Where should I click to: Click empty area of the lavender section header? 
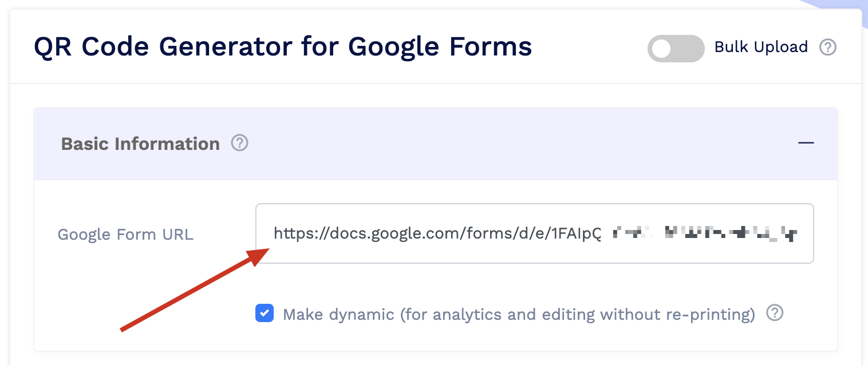click(x=515, y=143)
